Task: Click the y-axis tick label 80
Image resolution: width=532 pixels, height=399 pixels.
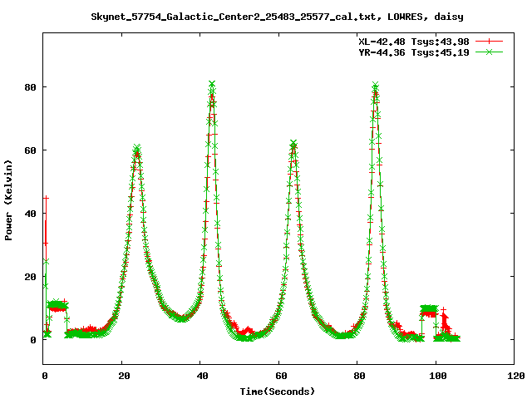Action: point(30,87)
